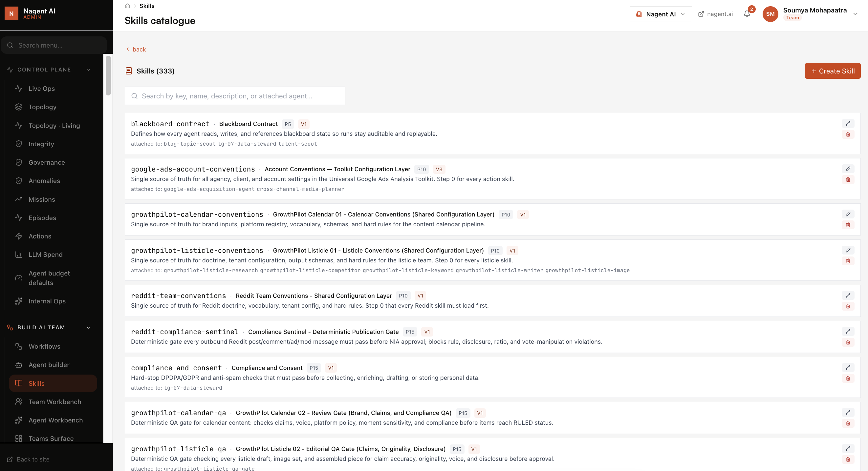Click the sidebar scrollbar thumb
The height and width of the screenshot is (471, 868).
[x=108, y=76]
